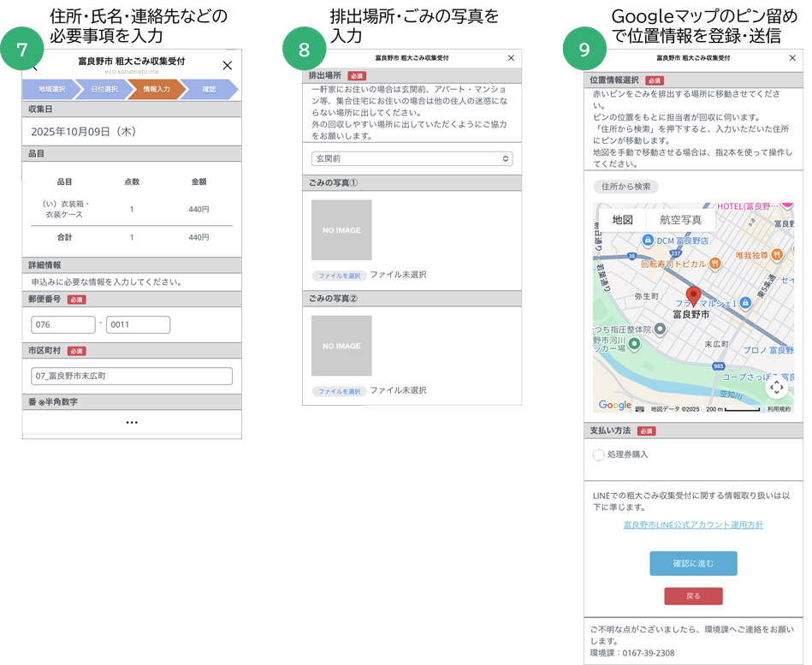Select the 日付選択 step in the breadcrumb
This screenshot has width=812, height=665.
[105, 88]
